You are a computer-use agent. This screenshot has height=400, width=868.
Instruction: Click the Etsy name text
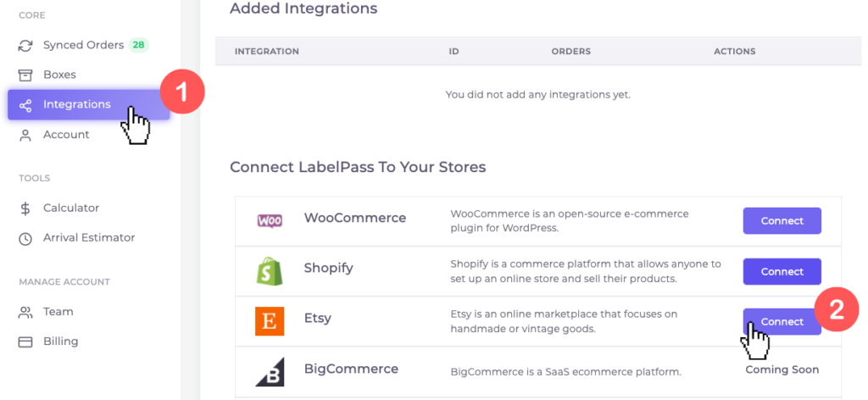pyautogui.click(x=318, y=319)
